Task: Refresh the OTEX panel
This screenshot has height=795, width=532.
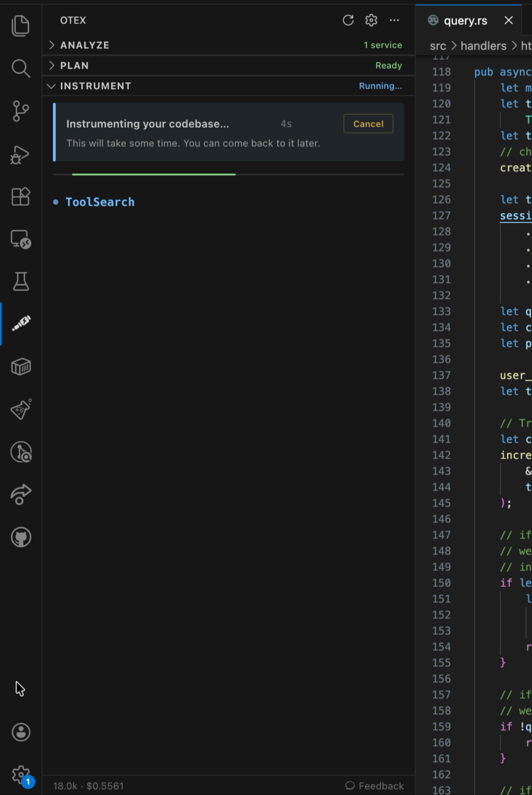Action: pos(348,20)
